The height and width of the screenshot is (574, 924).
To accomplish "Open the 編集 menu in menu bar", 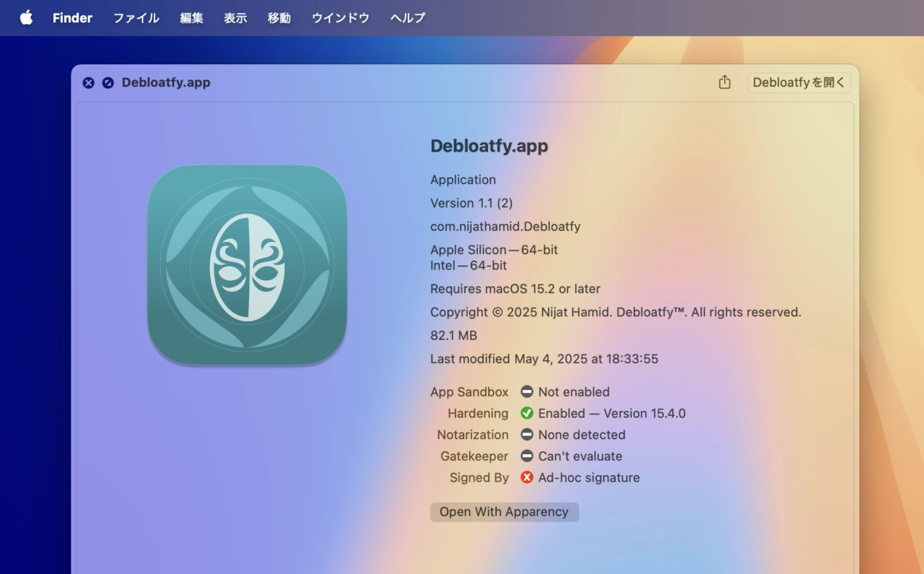I will [191, 18].
